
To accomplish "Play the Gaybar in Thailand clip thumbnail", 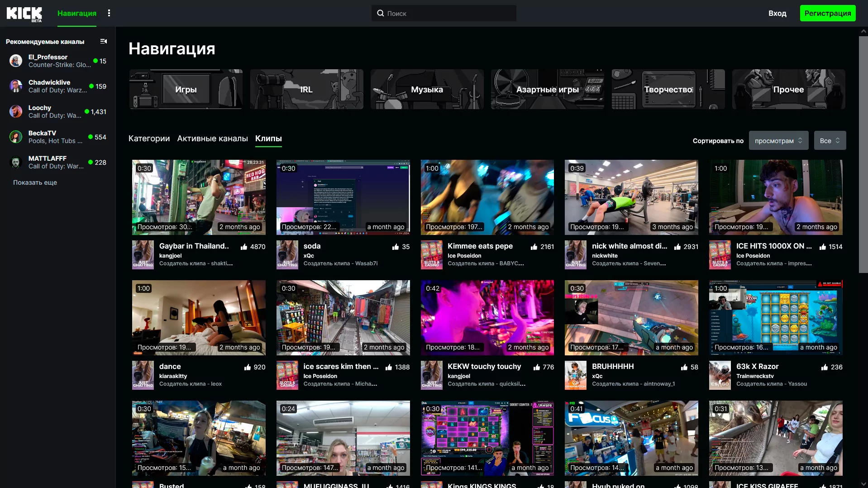I will coord(199,197).
